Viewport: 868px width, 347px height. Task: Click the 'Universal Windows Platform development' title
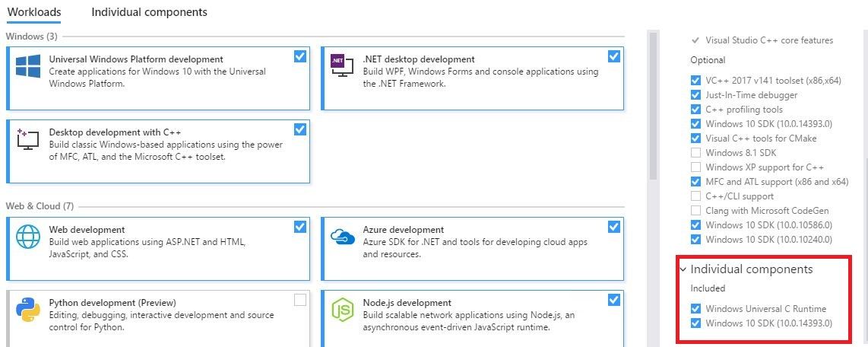click(136, 59)
